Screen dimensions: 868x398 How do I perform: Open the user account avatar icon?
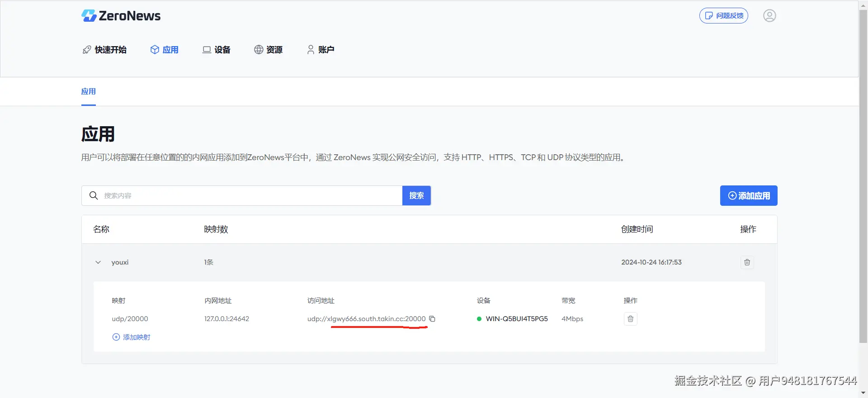point(769,16)
